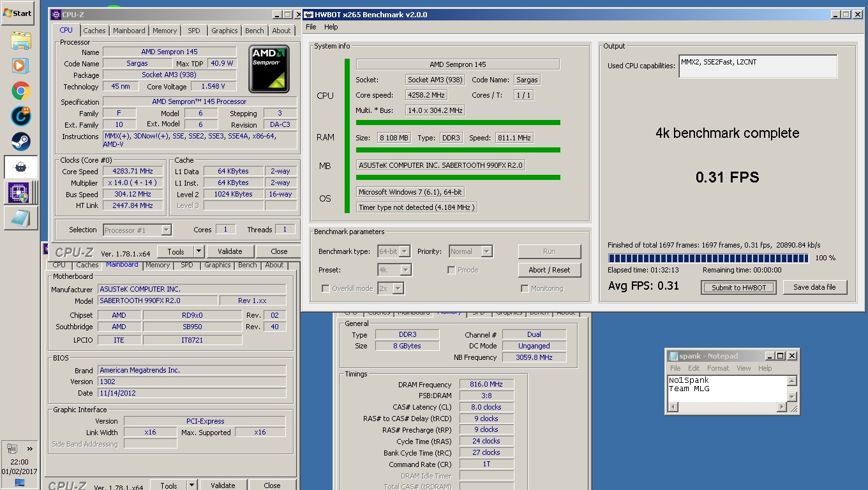Click Submit to HWBOT button
Viewport: 868px width, 490px height.
(738, 287)
